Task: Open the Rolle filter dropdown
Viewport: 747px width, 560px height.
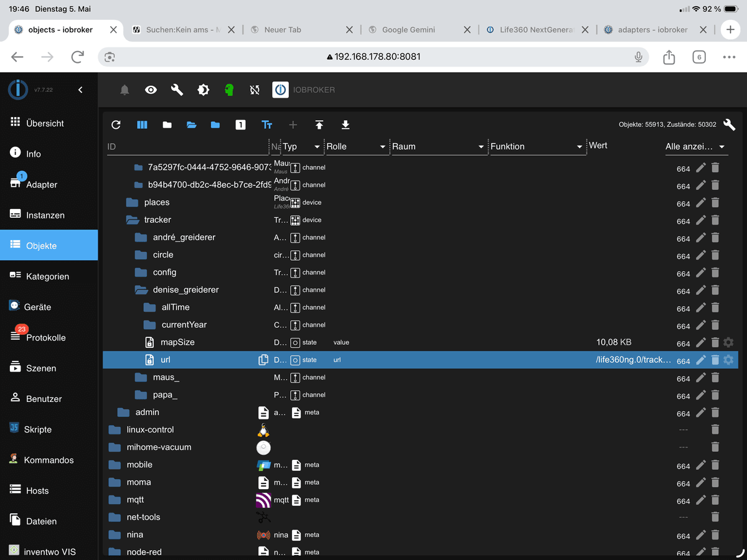Action: point(356,147)
